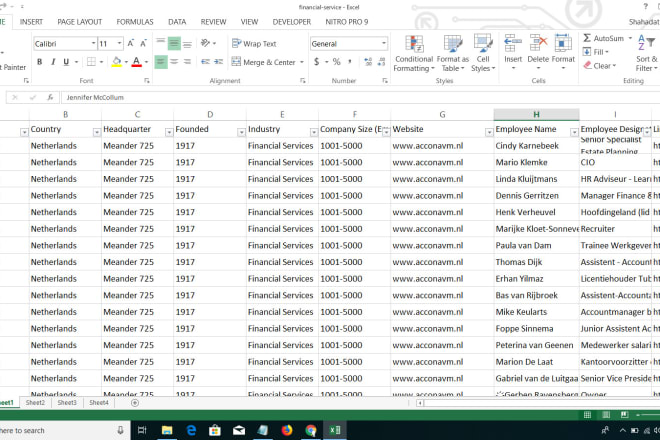Viewport: 660px width, 440px height.
Task: Click the Insert Function fx icon
Action: tap(50, 97)
